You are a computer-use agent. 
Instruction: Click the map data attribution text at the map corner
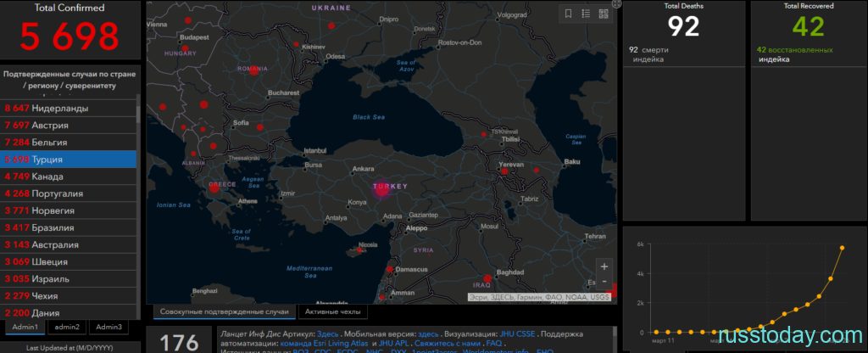(x=538, y=298)
